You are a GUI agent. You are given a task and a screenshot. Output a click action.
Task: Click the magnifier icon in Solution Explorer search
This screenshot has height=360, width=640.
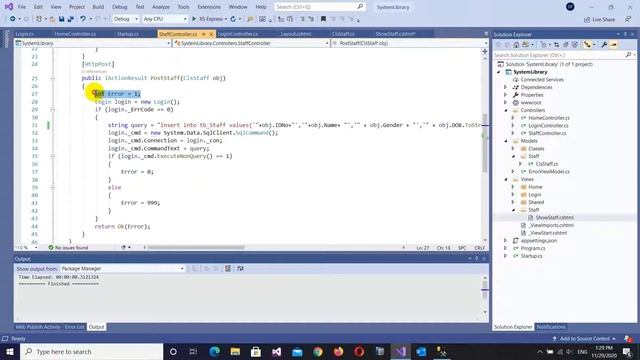[x=628, y=55]
